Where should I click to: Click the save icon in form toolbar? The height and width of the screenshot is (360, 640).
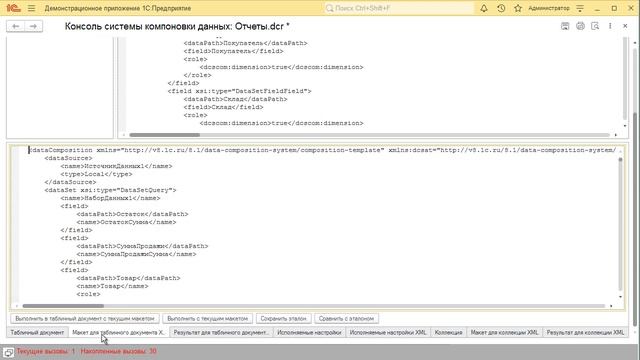[x=565, y=26]
